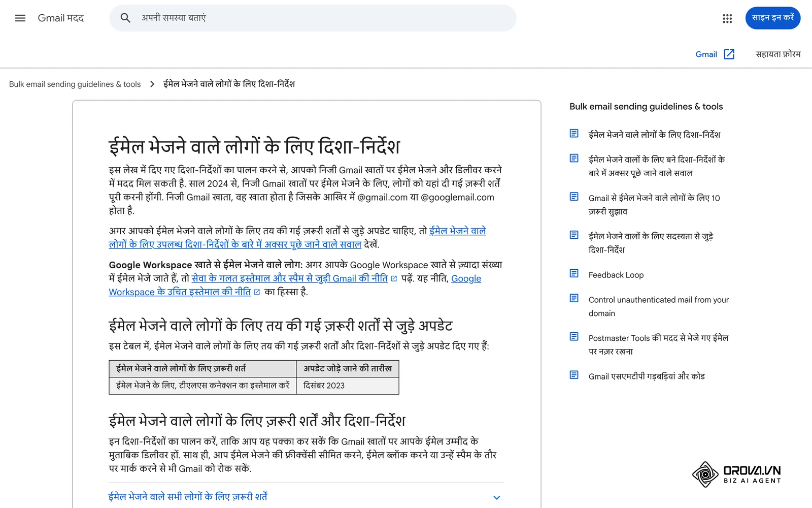
Task: Click article icon beside Postmaster Tools entry
Action: 574,337
